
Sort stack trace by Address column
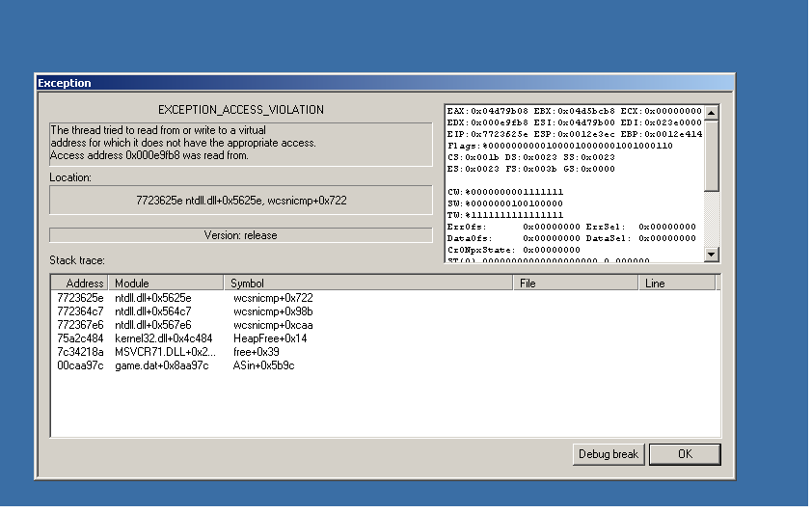click(80, 283)
